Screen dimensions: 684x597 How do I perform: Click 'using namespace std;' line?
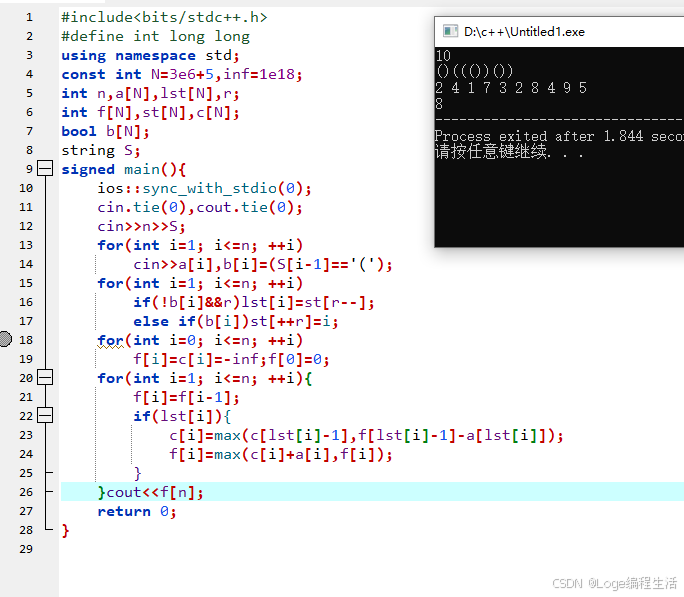click(x=150, y=55)
